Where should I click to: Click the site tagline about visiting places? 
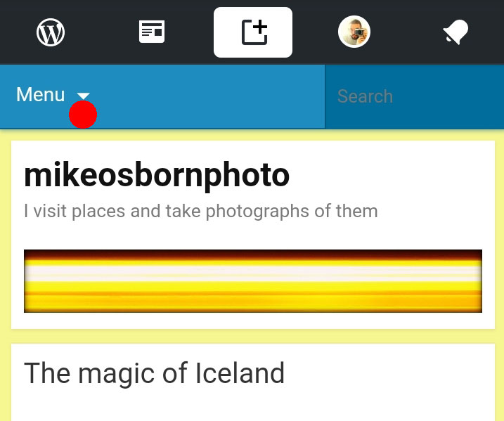[x=201, y=211]
